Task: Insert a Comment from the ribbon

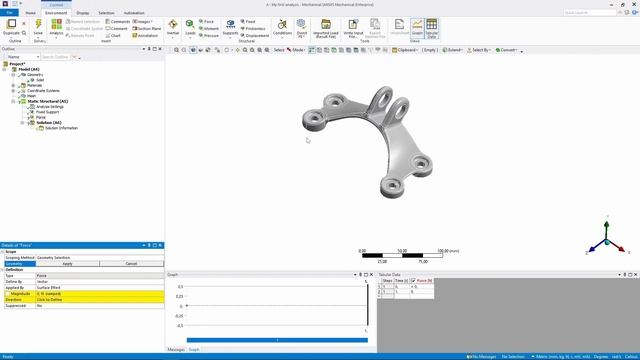Action: 116,29
